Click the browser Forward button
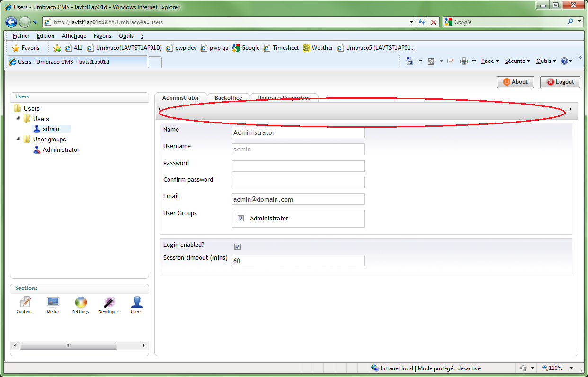The height and width of the screenshot is (377, 588). pyautogui.click(x=25, y=22)
